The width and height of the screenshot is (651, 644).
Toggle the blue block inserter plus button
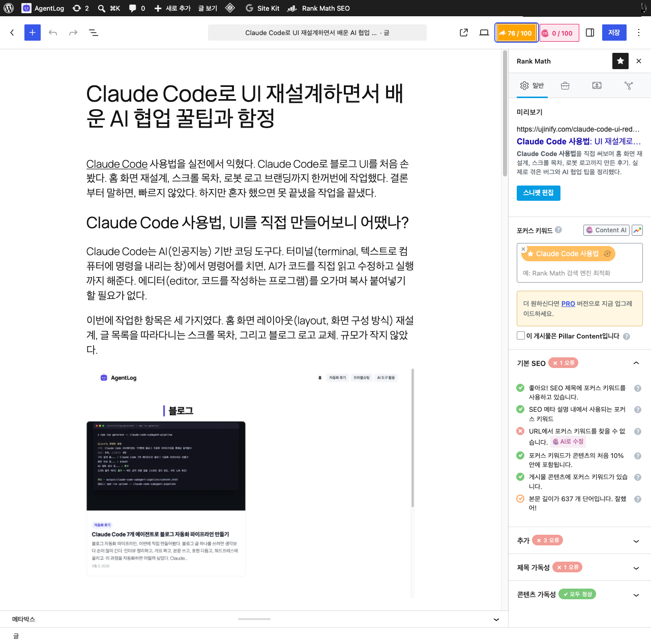[x=33, y=33]
